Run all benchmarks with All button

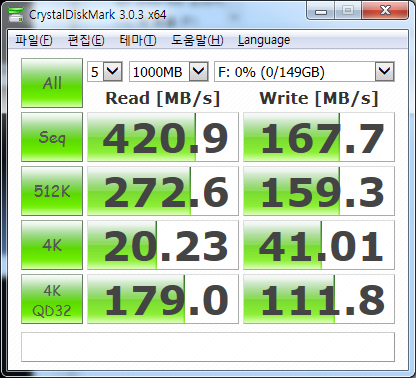[52, 83]
